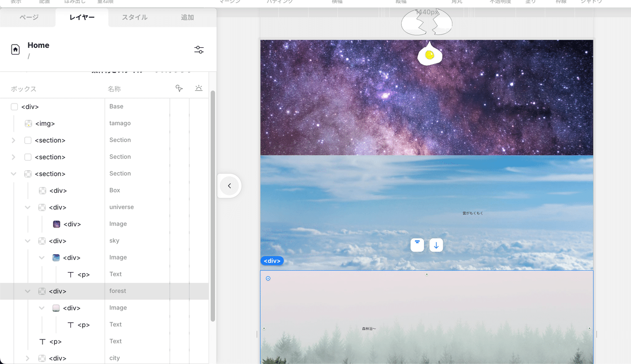Click the Home page icon

[x=15, y=49]
